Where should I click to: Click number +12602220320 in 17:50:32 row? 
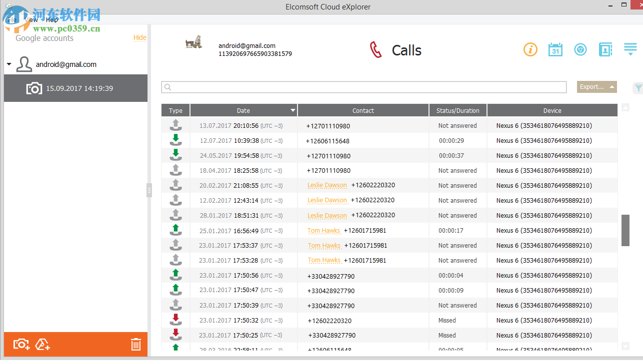pyautogui.click(x=329, y=321)
